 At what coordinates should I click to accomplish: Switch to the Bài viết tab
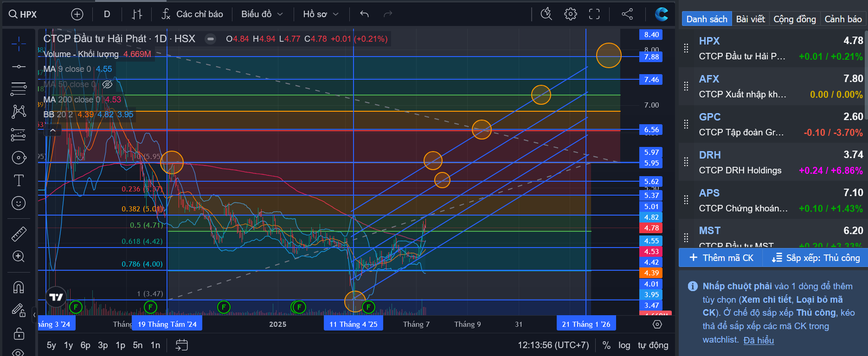pos(751,19)
